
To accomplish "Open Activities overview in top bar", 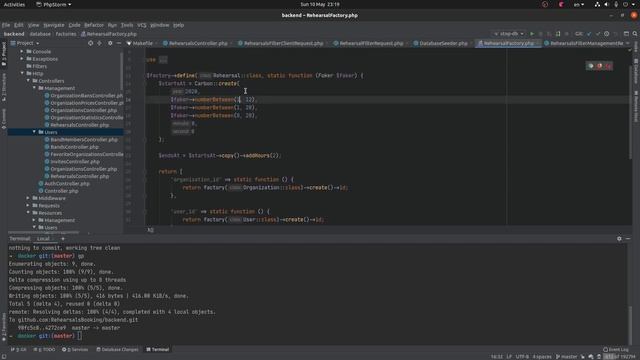I will pos(14,4).
